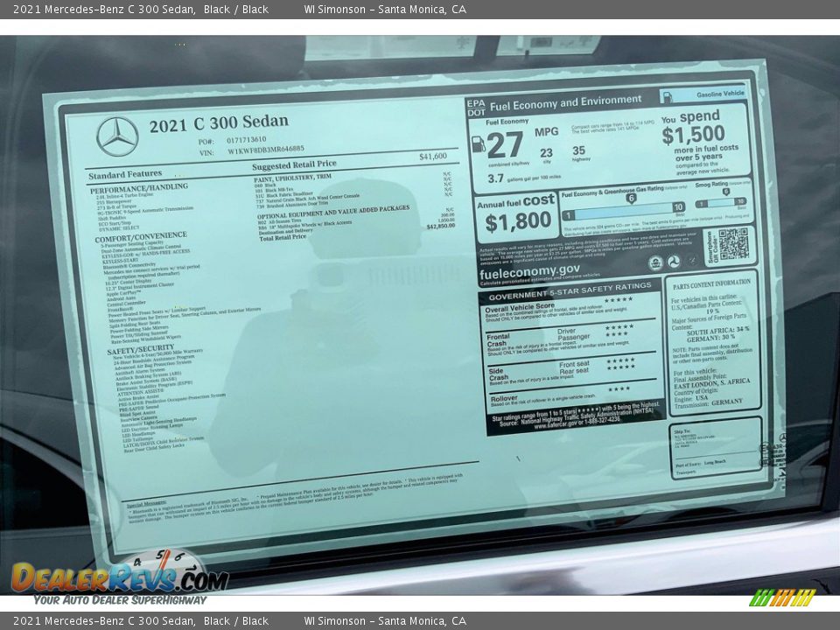This screenshot has height=630, width=840.
Task: Click the large 27 combined MPG figure
Action: (x=505, y=144)
